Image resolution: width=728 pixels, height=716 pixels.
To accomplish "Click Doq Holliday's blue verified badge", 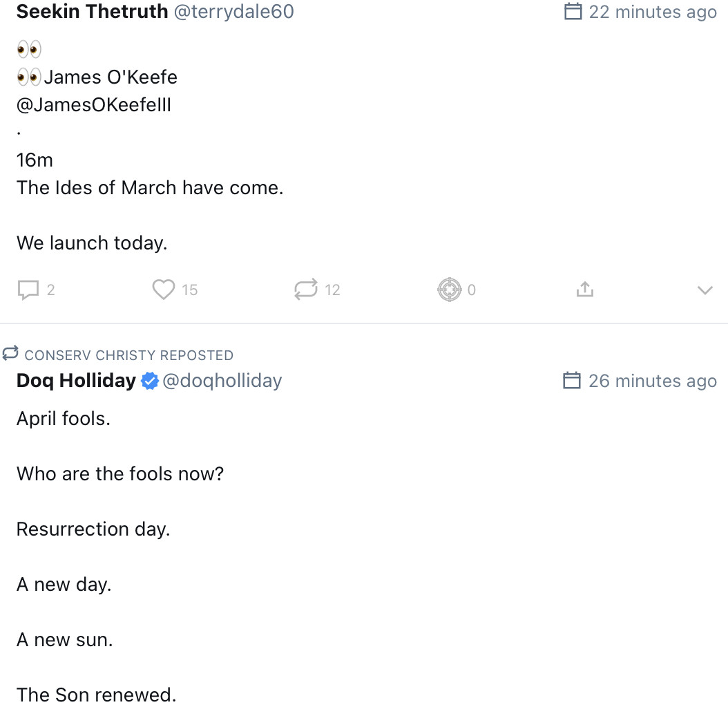I will coord(150,381).
